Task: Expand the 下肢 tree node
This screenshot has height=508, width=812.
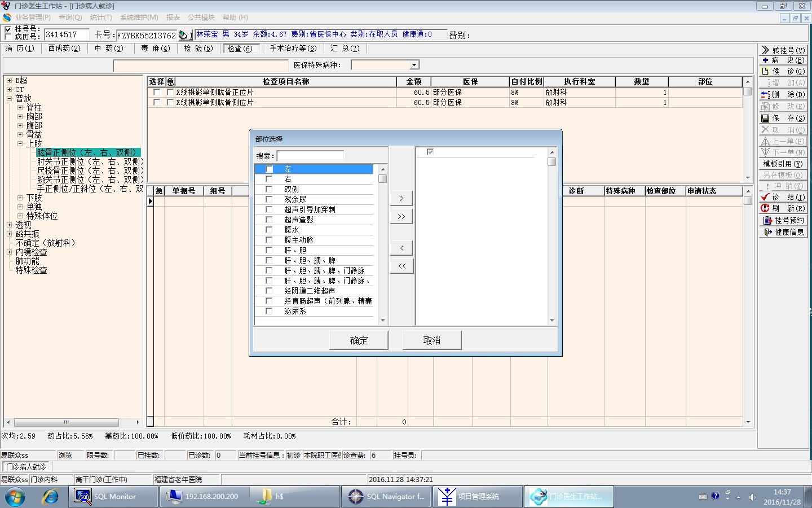Action: tap(20, 198)
